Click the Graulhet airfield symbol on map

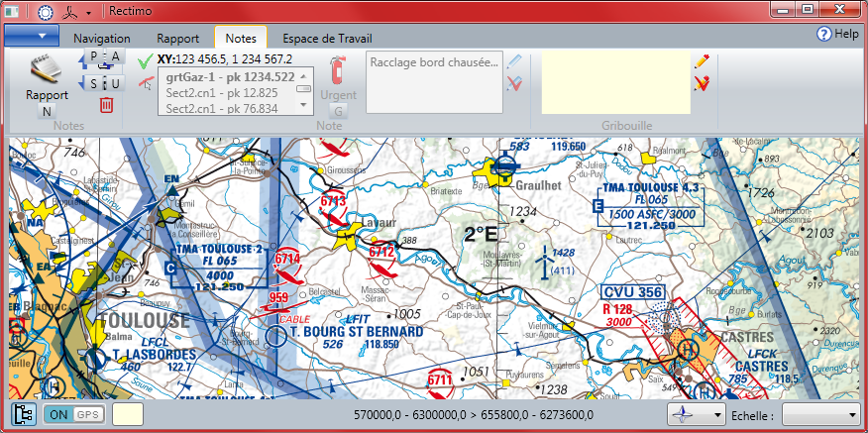click(x=505, y=165)
